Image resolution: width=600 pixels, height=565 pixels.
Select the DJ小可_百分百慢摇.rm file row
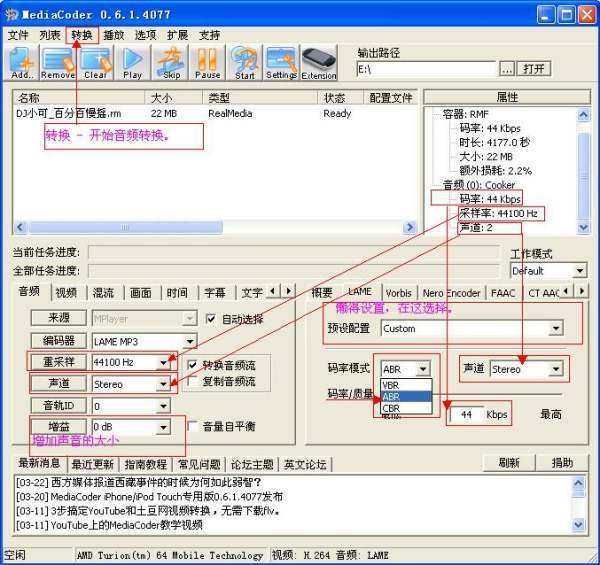[x=215, y=114]
